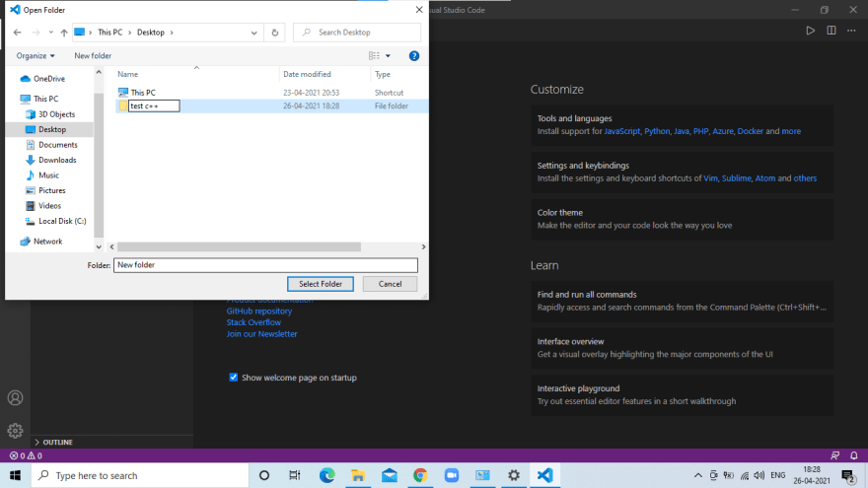Click the Split Editor icon
The width and height of the screenshot is (868, 488).
pyautogui.click(x=831, y=31)
